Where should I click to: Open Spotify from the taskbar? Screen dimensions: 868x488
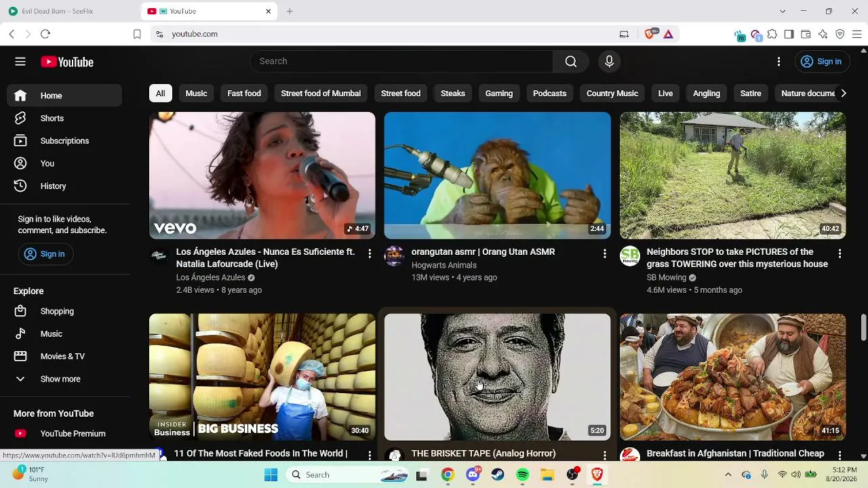pos(522,475)
